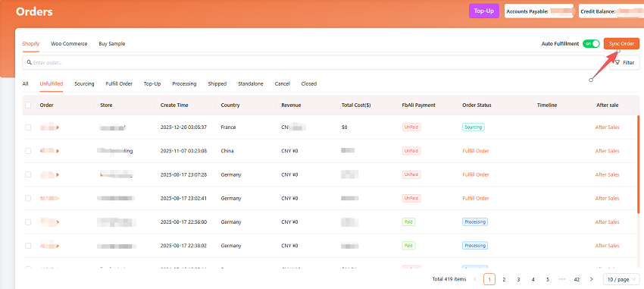
Task: Click the Credit Balance box
Action: (611, 11)
